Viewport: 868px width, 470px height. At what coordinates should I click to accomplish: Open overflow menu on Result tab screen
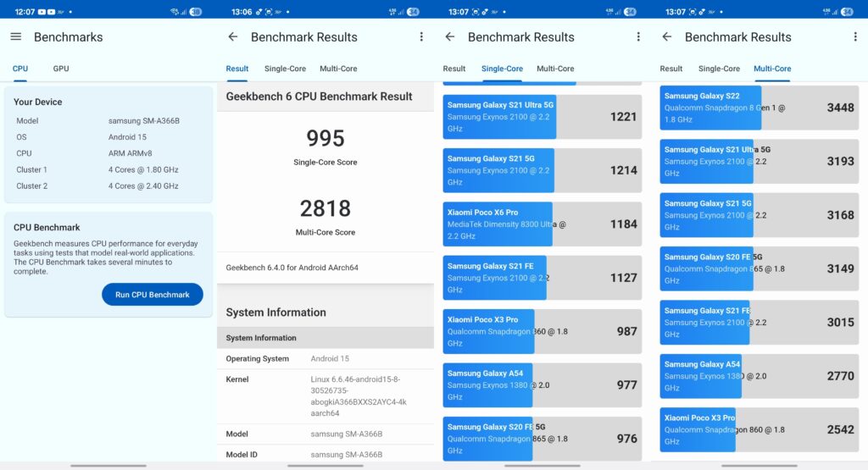point(421,36)
